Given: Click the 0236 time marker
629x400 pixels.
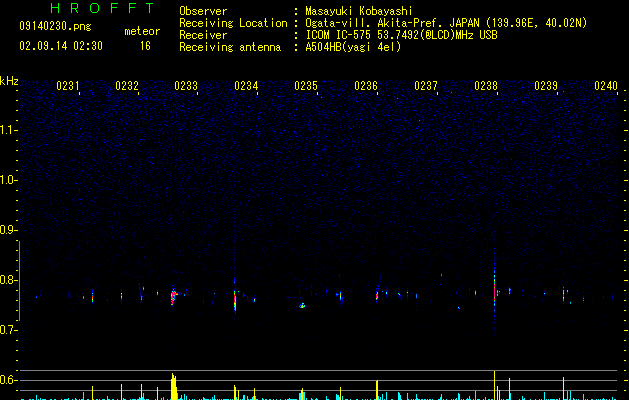Looking at the screenshot, I should coord(366,86).
